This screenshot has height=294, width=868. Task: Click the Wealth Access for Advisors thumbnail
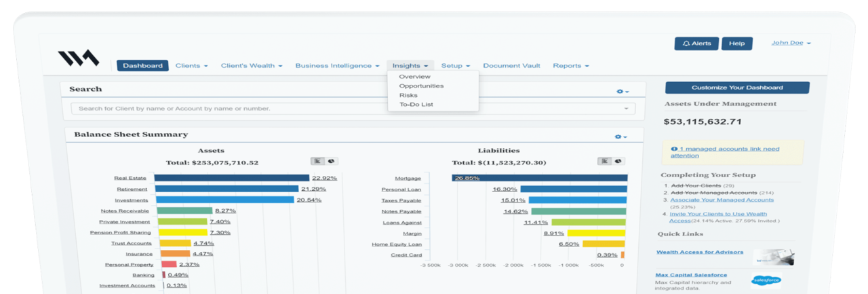point(773,257)
